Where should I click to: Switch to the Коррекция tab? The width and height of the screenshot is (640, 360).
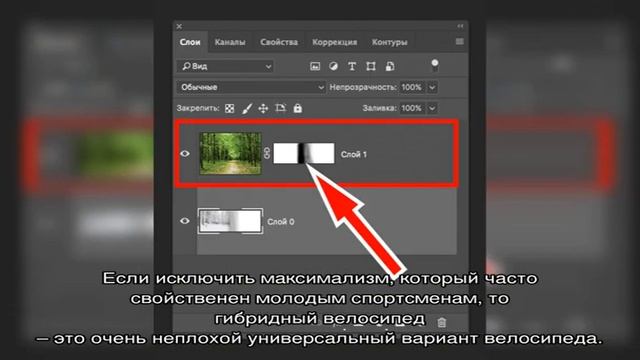point(334,42)
